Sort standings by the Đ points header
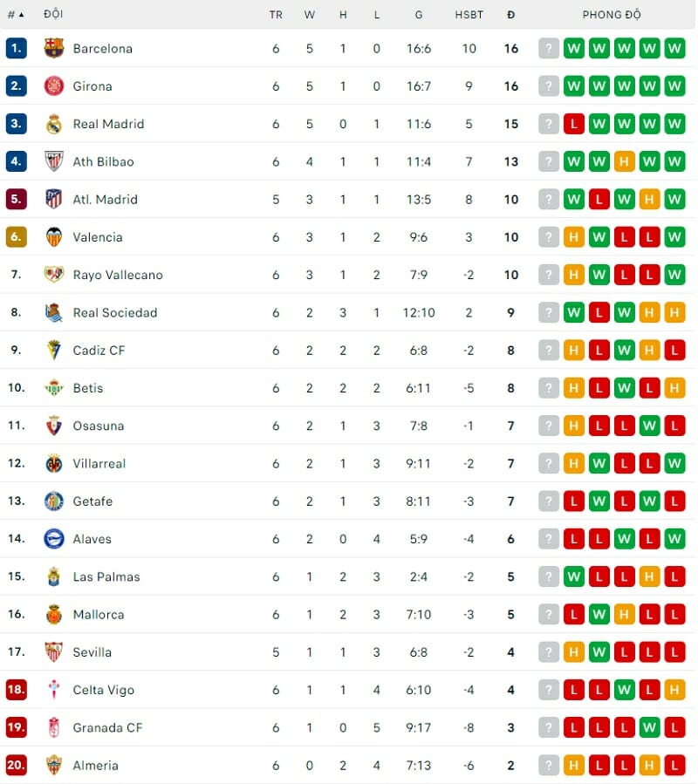This screenshot has width=698, height=784. coord(510,15)
